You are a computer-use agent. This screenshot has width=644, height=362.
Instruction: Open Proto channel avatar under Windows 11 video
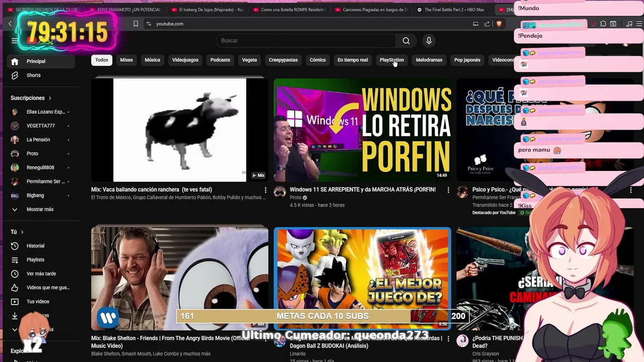[x=280, y=192]
